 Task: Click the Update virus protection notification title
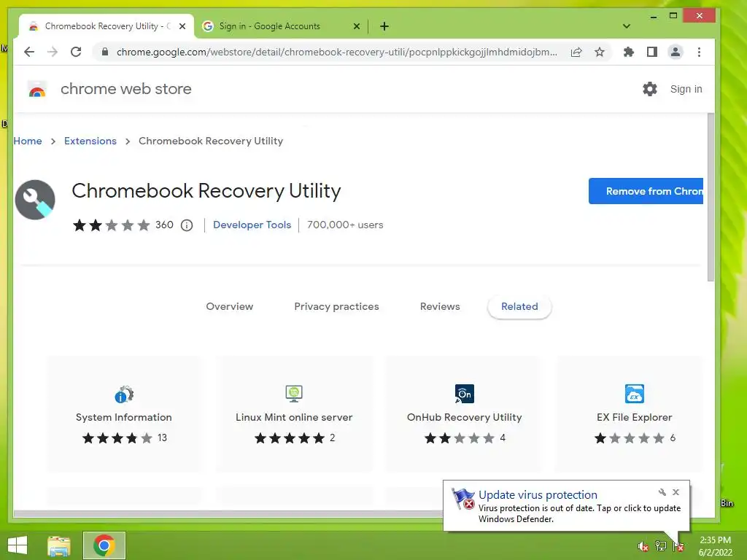point(538,495)
